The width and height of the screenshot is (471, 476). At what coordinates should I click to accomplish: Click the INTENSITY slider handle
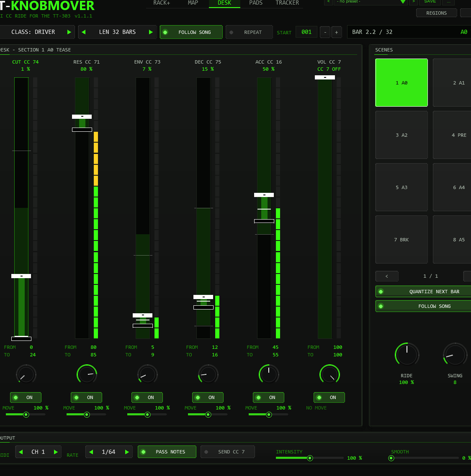(x=310, y=458)
